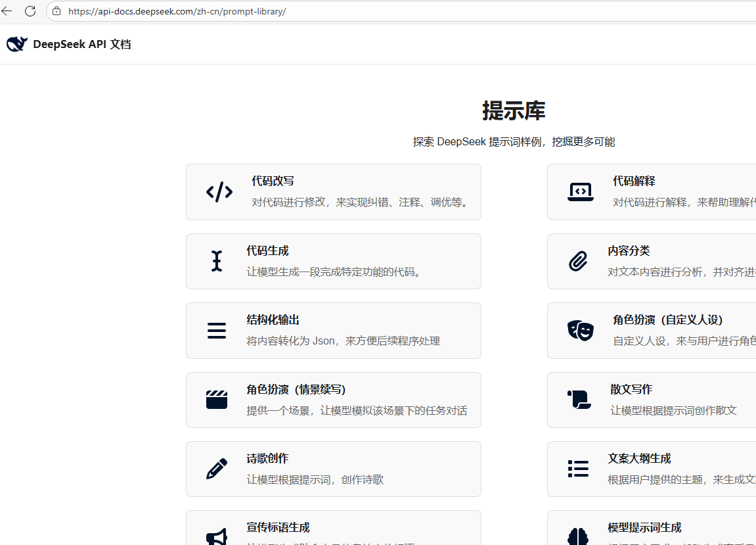Click the description 让模型根据提示词创作散文
This screenshot has height=545, width=756.
[x=673, y=410]
